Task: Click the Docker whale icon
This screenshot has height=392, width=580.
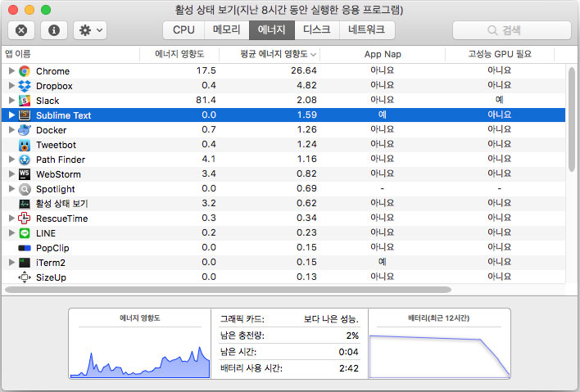Action: click(25, 130)
